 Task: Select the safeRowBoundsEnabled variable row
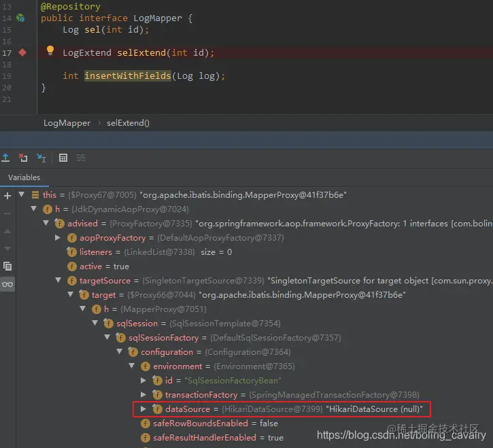pyautogui.click(x=255, y=423)
